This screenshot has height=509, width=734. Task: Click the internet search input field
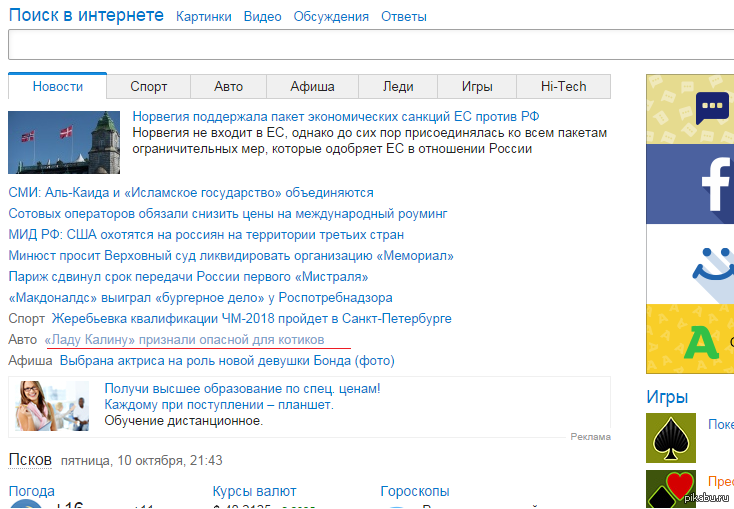[370, 46]
